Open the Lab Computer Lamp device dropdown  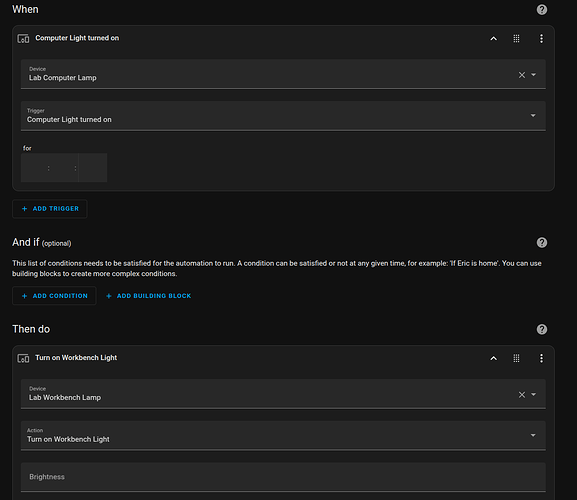point(533,75)
